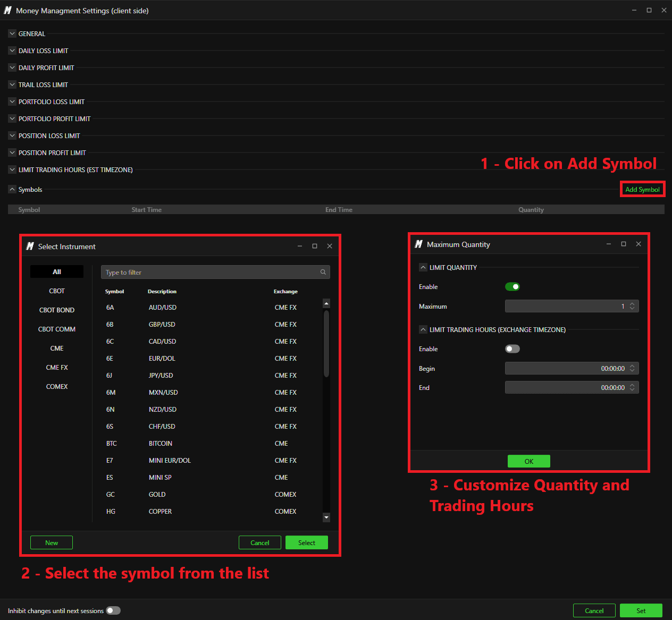
Task: Collapse the Symbols section
Action: pyautogui.click(x=12, y=189)
